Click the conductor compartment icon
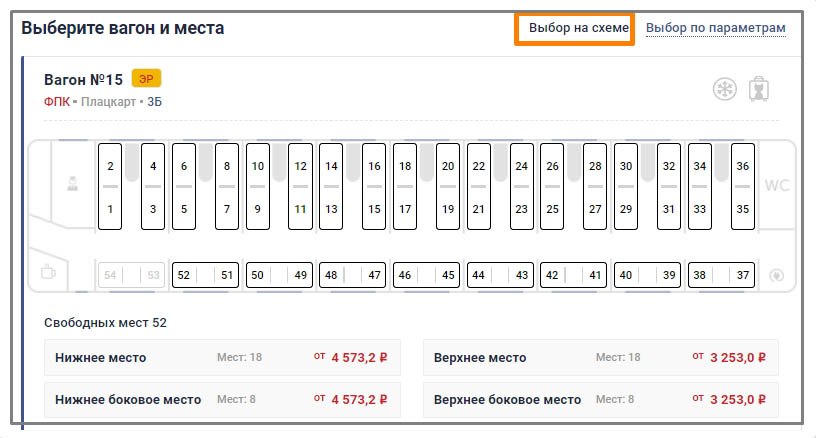816x438 pixels. 72,183
